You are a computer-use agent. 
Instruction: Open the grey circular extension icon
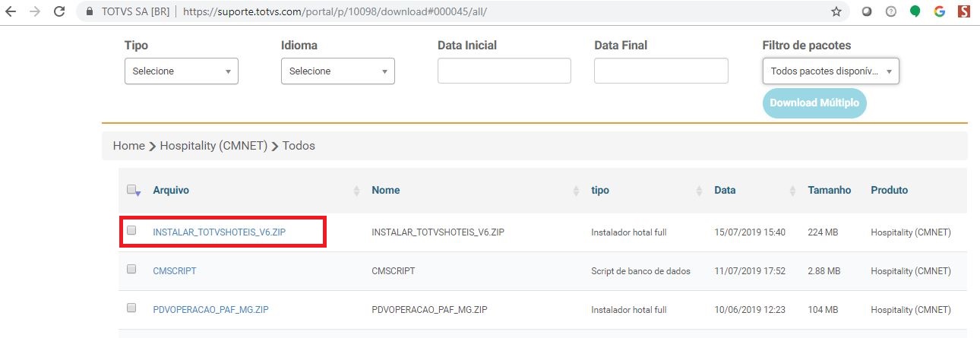tap(866, 12)
